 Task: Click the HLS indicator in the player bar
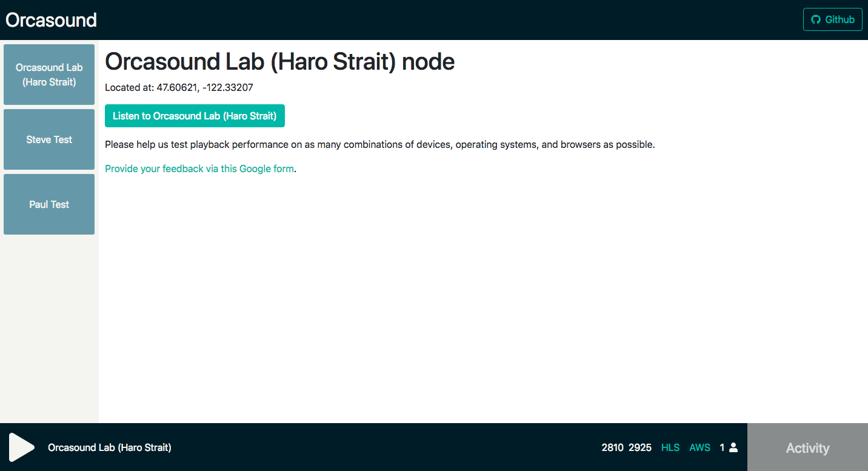(670, 447)
